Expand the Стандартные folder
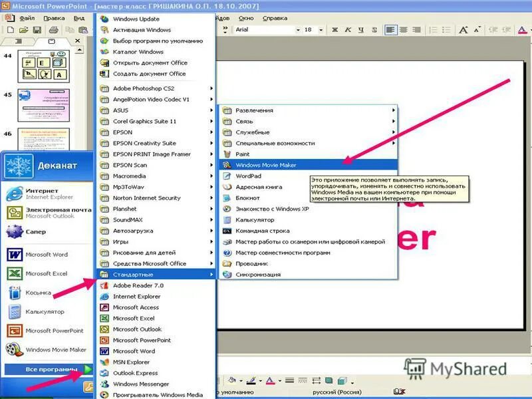The height and width of the screenshot is (399, 532). point(156,274)
